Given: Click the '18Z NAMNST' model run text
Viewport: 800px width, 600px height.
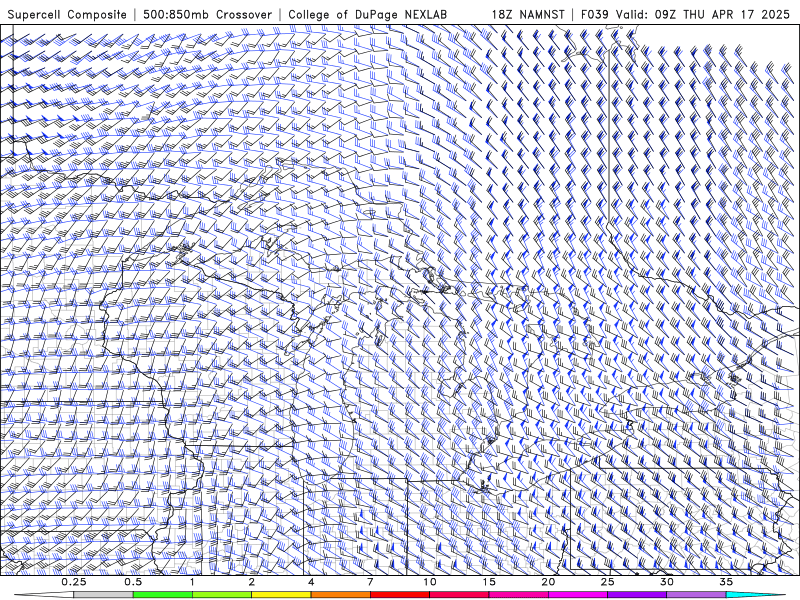Looking at the screenshot, I should (x=528, y=14).
